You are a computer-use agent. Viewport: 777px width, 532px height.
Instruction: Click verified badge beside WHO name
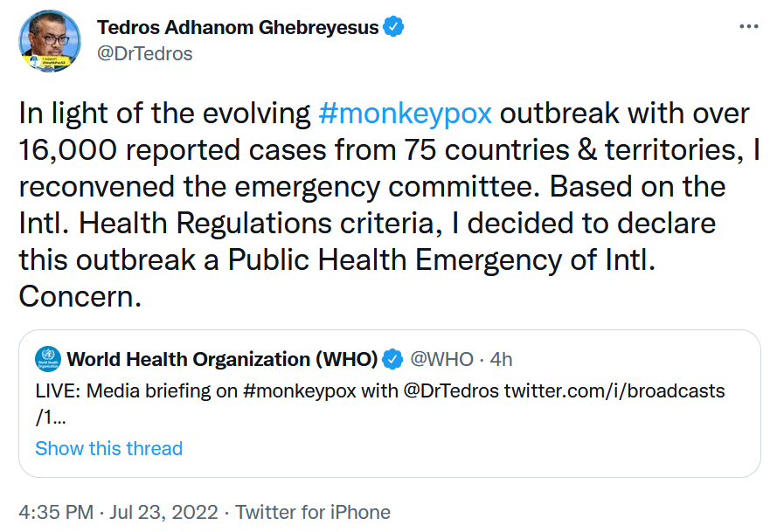tap(393, 359)
